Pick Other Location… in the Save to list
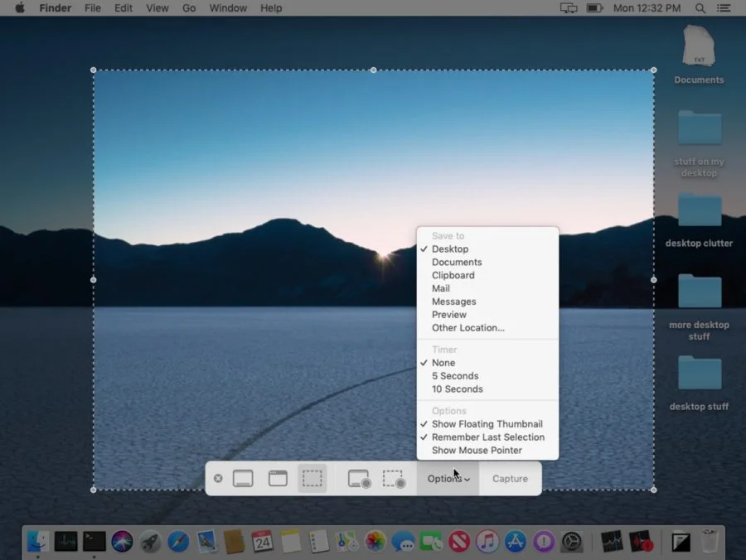This screenshot has height=560, width=746. (487, 328)
